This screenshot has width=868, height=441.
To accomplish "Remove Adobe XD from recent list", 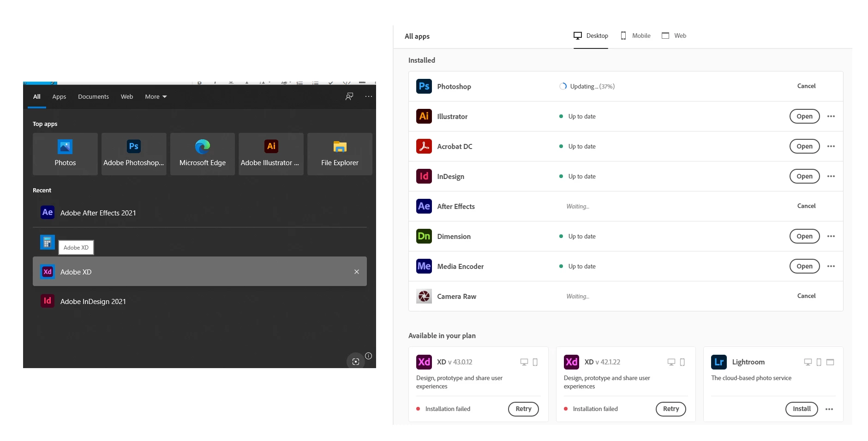I will tap(357, 272).
